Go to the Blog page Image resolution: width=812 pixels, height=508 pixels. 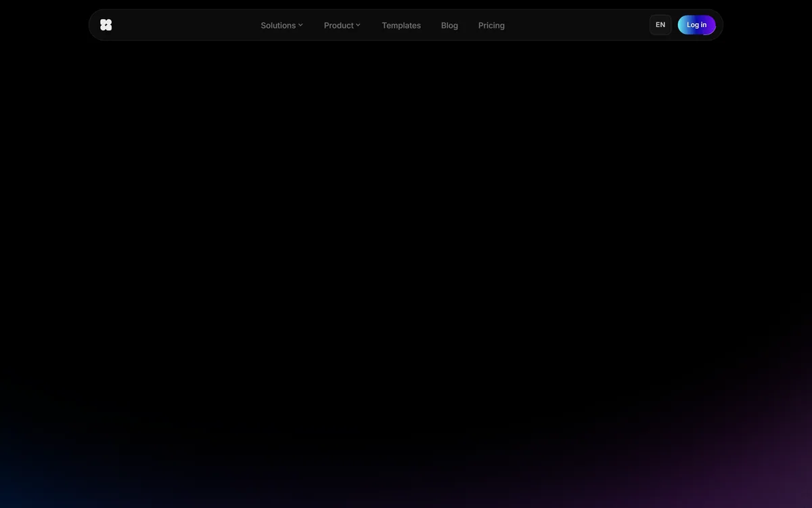[449, 25]
